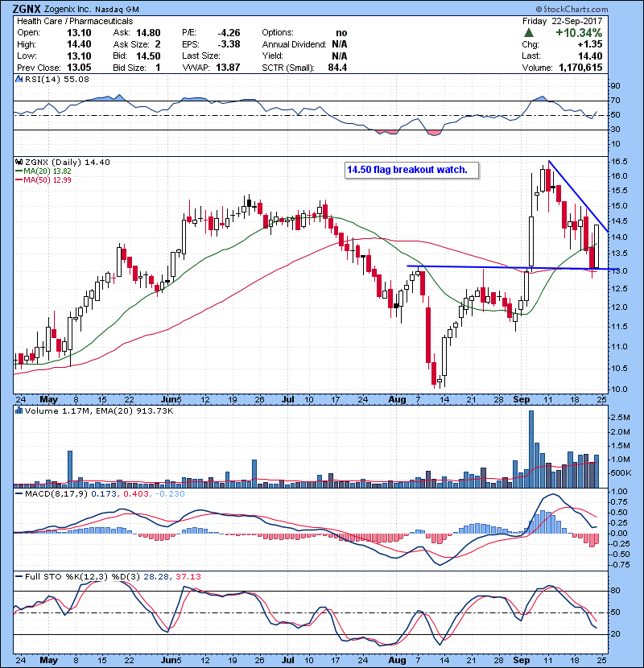Click the stochastic 80 axis level label
Screen dimensions: 644x668
tap(616, 591)
